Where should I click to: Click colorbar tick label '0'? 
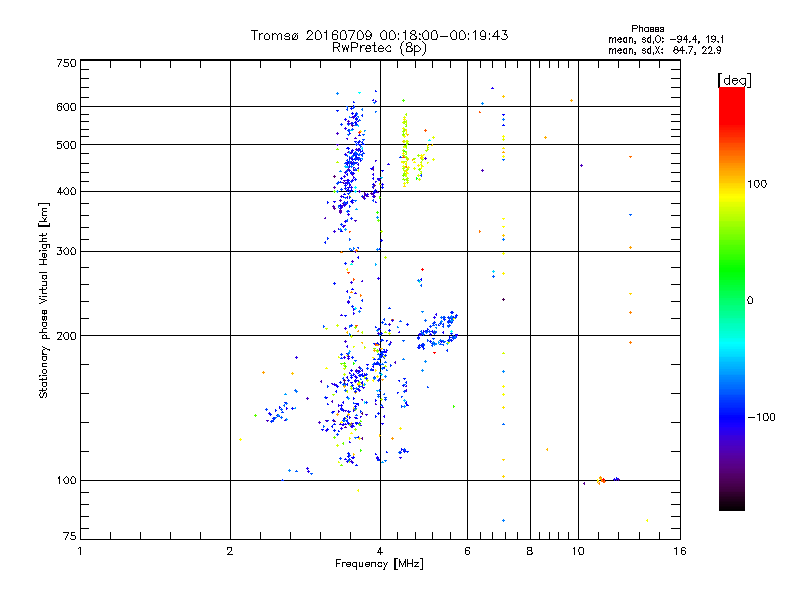[750, 301]
